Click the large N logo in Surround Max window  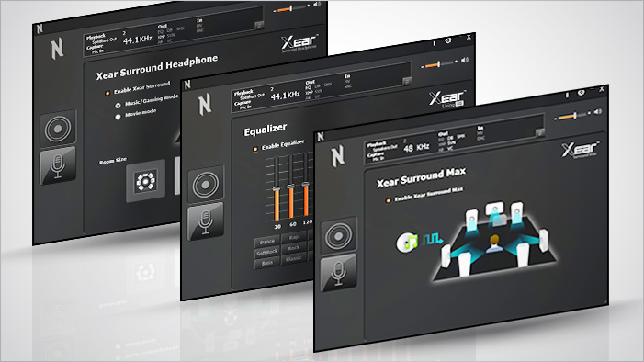coord(337,156)
